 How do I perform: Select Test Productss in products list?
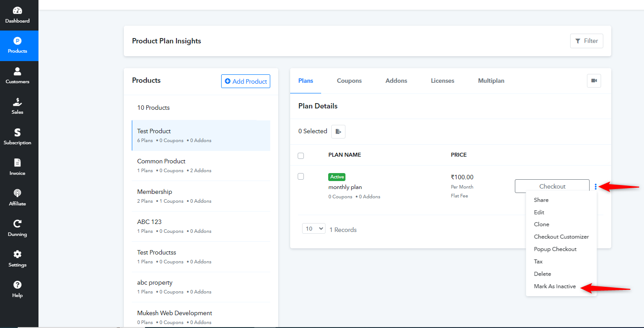click(x=201, y=257)
